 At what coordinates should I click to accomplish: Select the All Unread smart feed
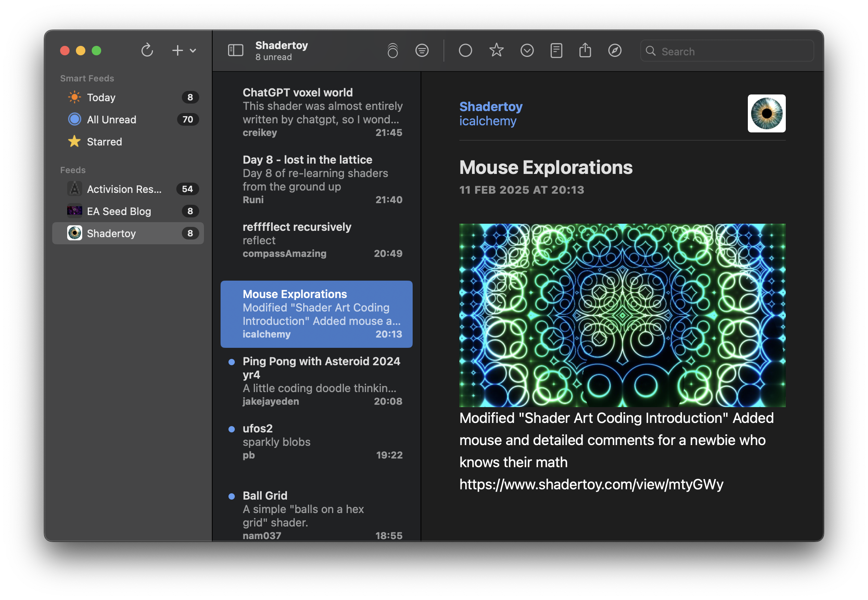coord(128,119)
